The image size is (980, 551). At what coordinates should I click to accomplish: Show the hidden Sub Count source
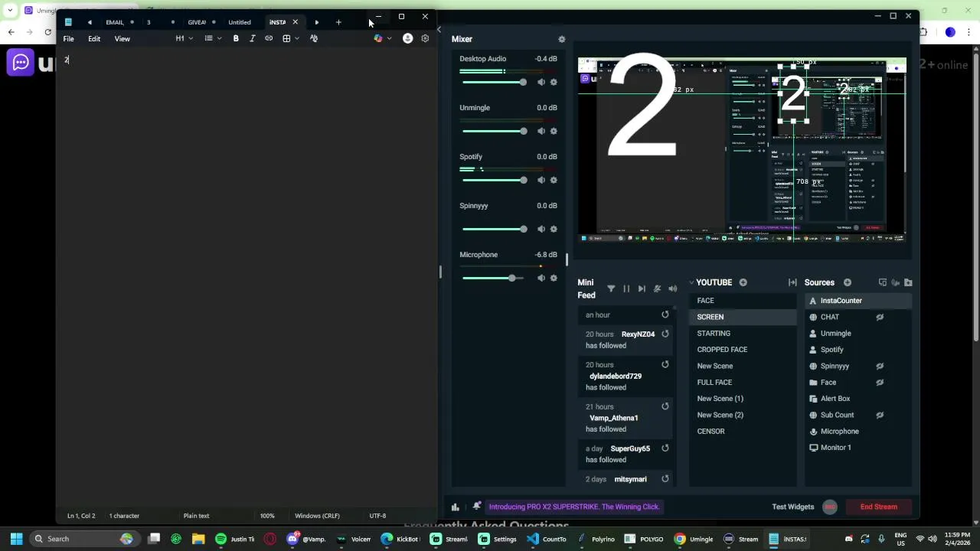(x=880, y=415)
